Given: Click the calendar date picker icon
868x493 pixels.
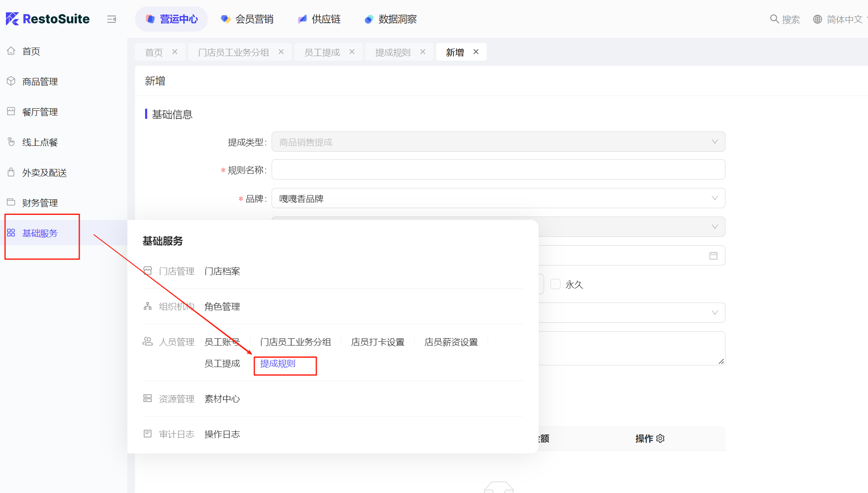Looking at the screenshot, I should coord(713,255).
